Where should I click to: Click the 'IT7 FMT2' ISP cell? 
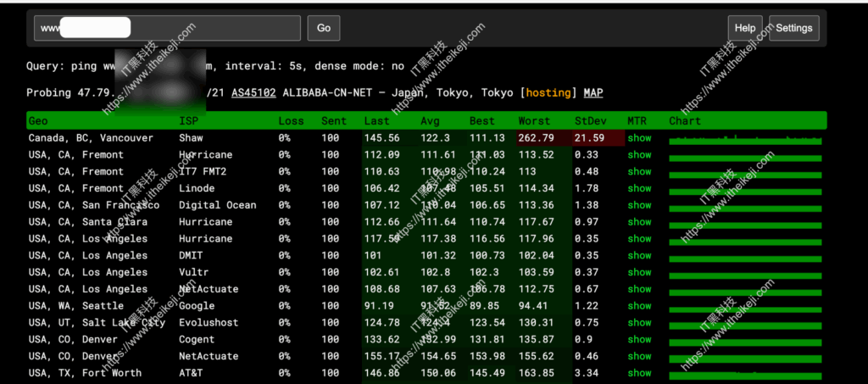203,171
